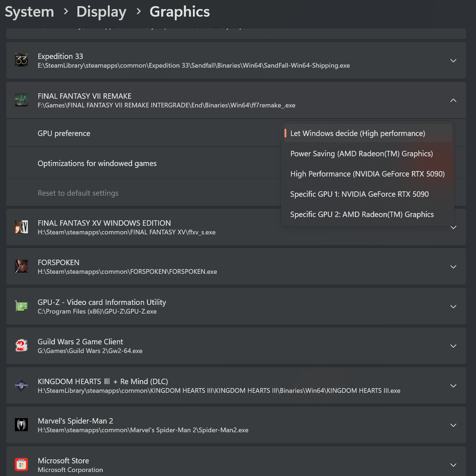Click the Microsoft Corporation publisher text

[70, 470]
